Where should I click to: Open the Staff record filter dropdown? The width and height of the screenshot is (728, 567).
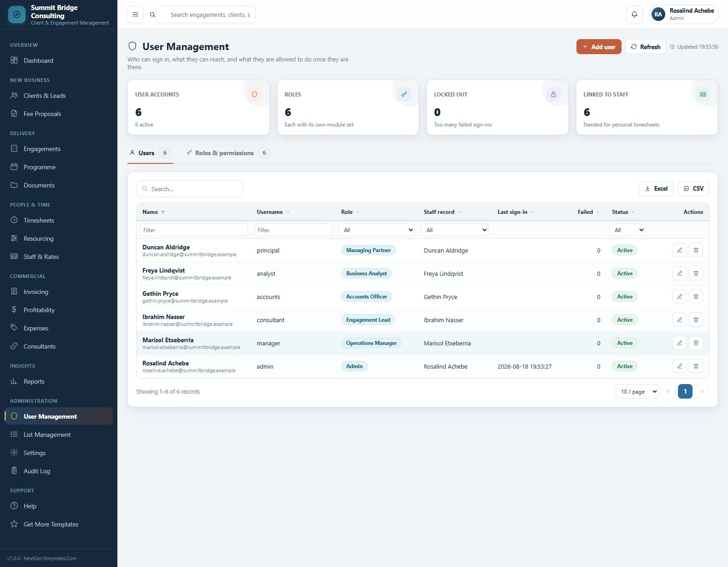455,230
